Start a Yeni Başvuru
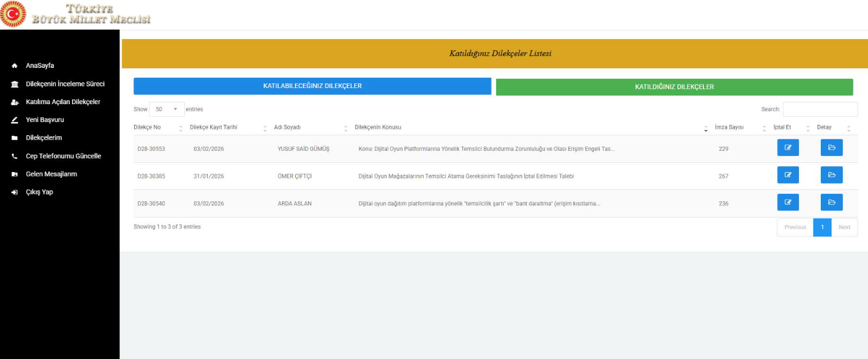Image resolution: width=868 pixels, height=359 pixels. (x=45, y=120)
